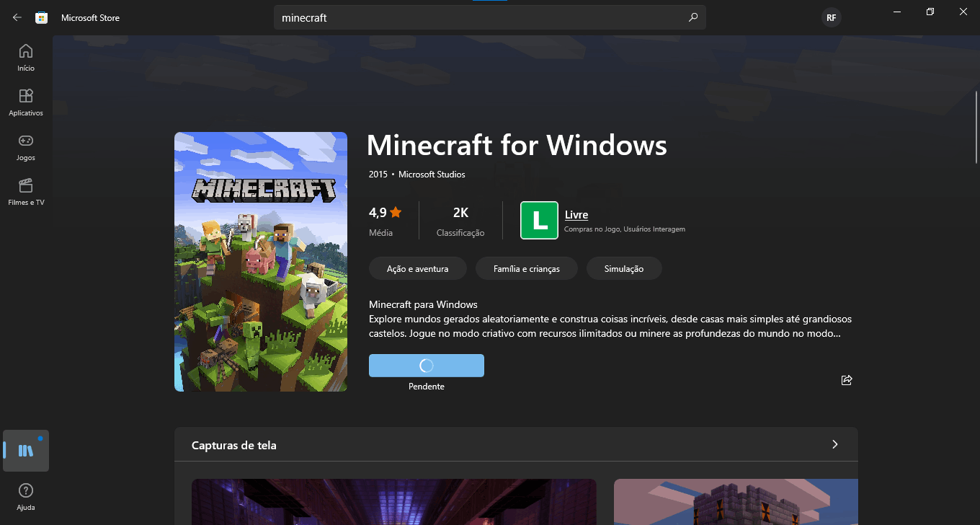Click the Minecraft for Windows title
The width and height of the screenshot is (980, 525).
pyautogui.click(x=517, y=146)
